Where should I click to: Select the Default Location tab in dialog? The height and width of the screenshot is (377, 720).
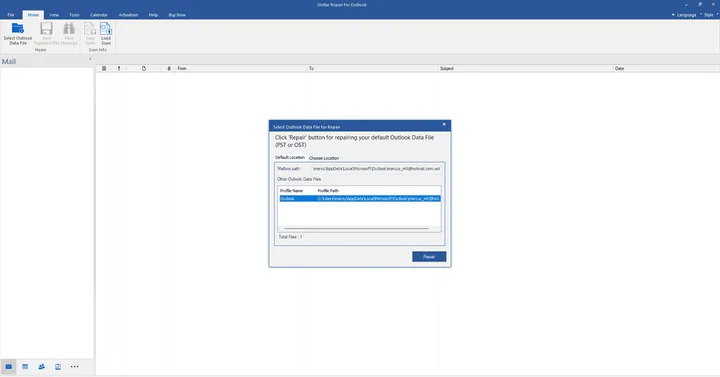click(290, 158)
